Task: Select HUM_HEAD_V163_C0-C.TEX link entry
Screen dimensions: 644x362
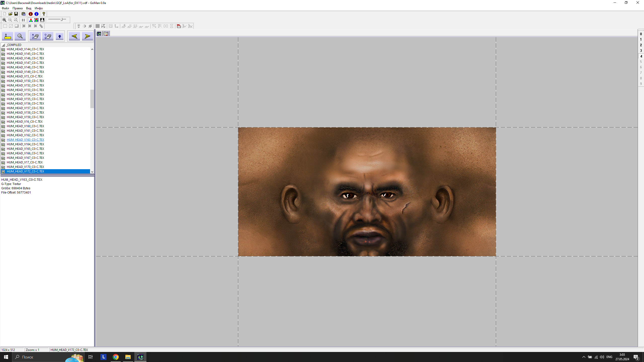Action: point(25,140)
